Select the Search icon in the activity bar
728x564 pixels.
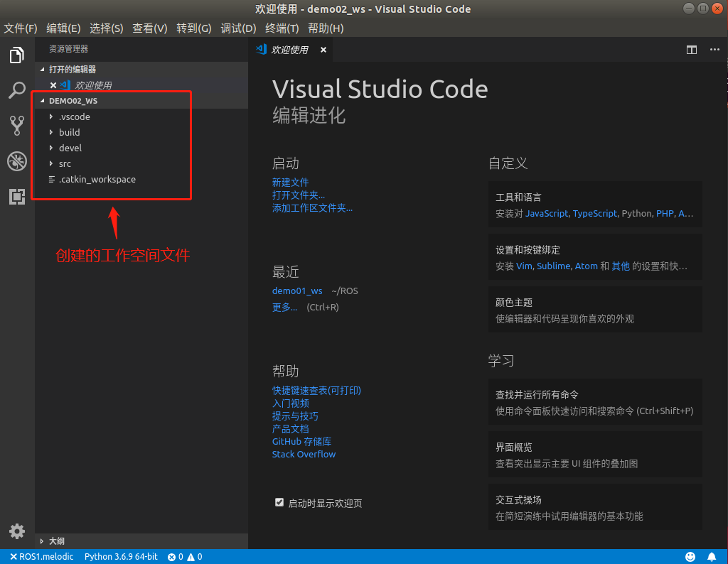point(16,90)
